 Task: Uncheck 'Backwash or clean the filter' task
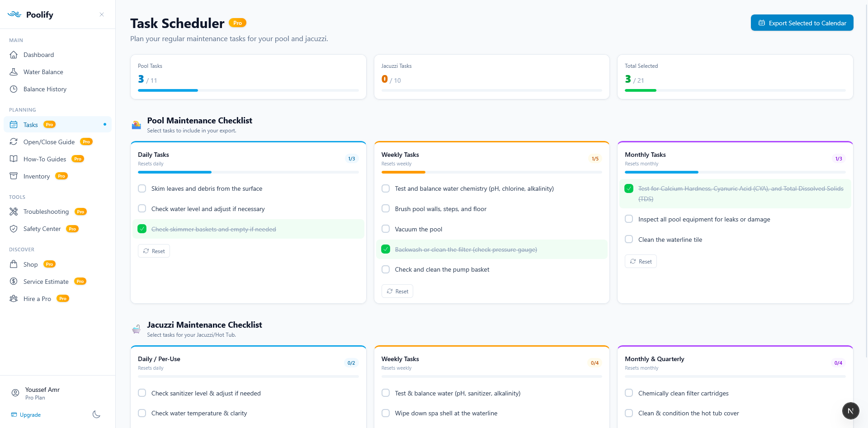[x=386, y=249]
